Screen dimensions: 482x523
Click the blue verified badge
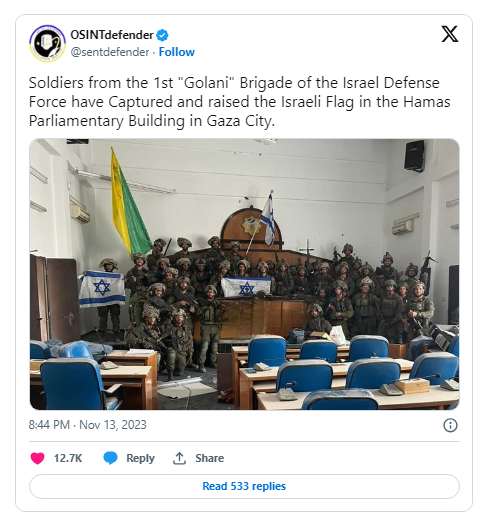pos(162,35)
